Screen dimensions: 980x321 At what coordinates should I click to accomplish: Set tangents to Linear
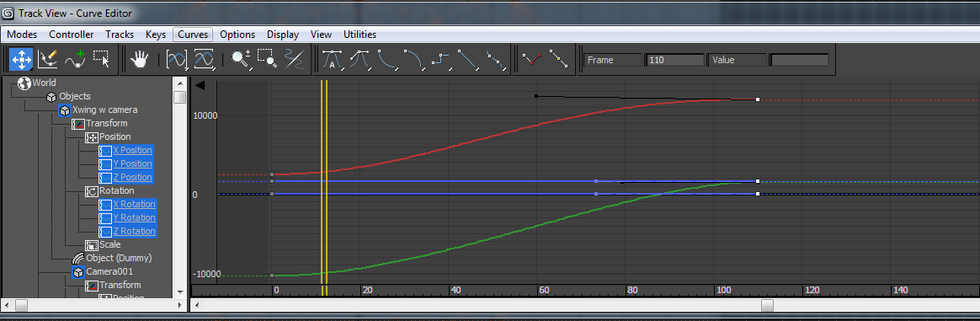467,60
